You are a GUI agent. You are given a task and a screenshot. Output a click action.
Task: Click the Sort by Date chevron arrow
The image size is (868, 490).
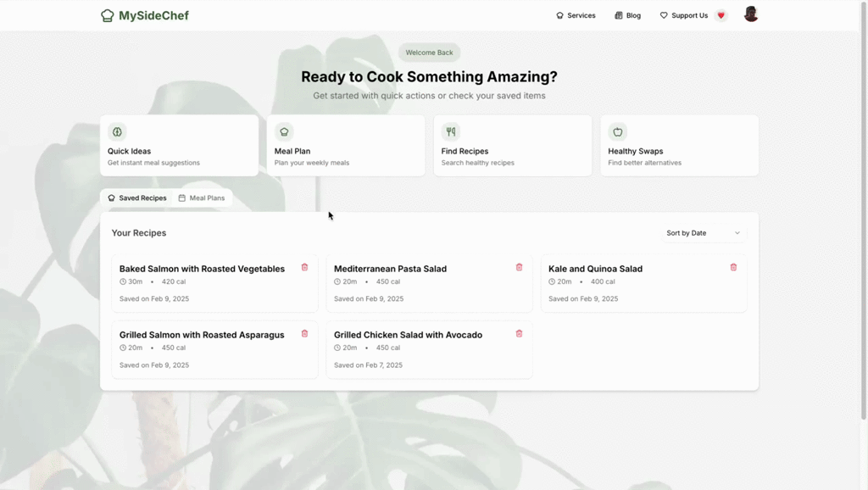pos(737,233)
